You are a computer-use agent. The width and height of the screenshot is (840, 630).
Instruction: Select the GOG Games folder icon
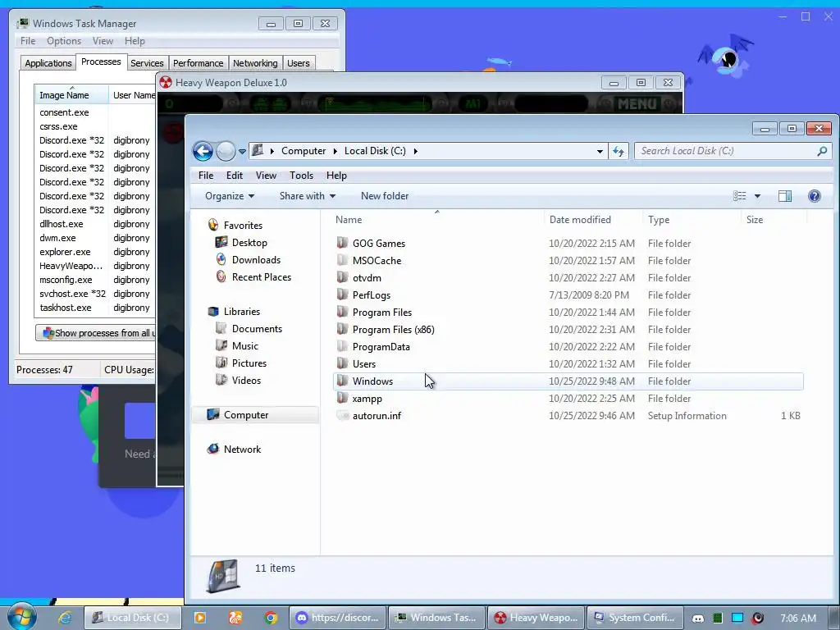coord(342,243)
